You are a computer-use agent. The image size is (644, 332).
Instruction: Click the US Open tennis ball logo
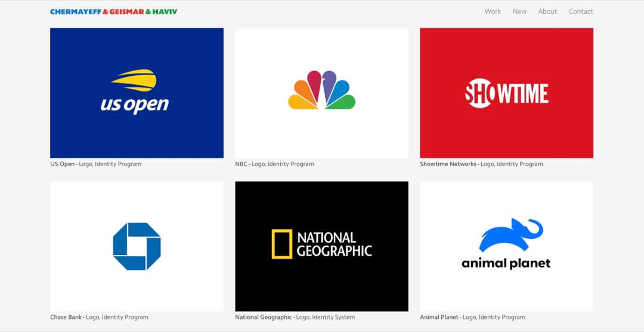click(x=134, y=80)
